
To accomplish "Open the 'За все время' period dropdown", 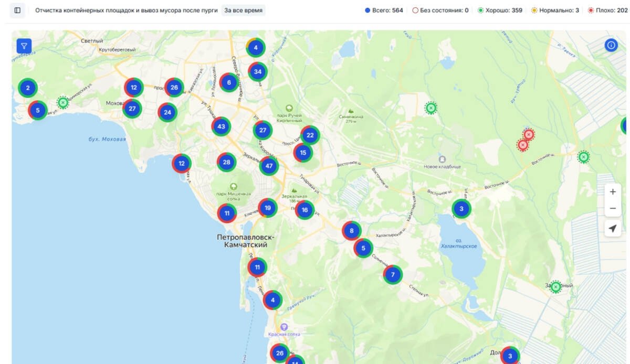I will pos(243,10).
